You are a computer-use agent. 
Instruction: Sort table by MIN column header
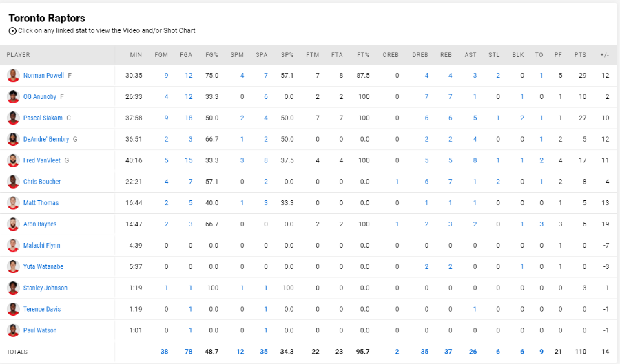136,55
